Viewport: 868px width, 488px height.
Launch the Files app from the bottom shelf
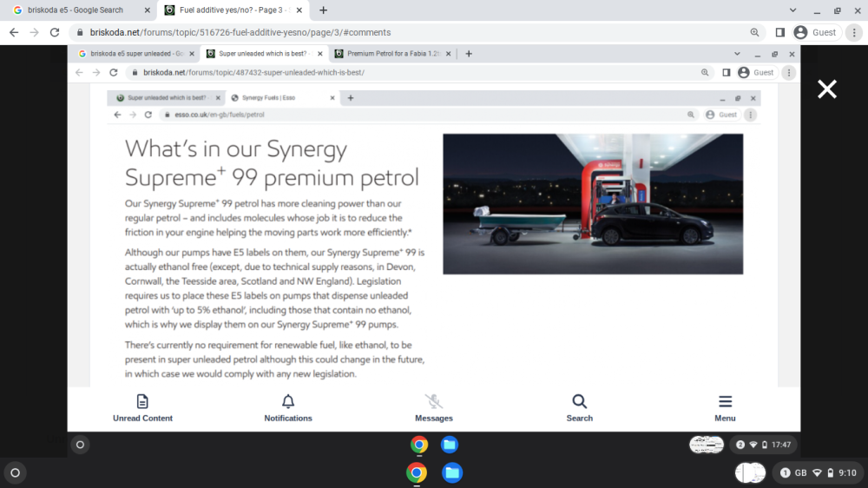451,472
